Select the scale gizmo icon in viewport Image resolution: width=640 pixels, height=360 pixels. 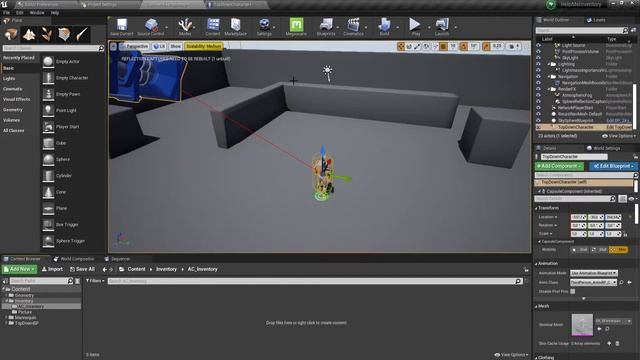[417, 47]
